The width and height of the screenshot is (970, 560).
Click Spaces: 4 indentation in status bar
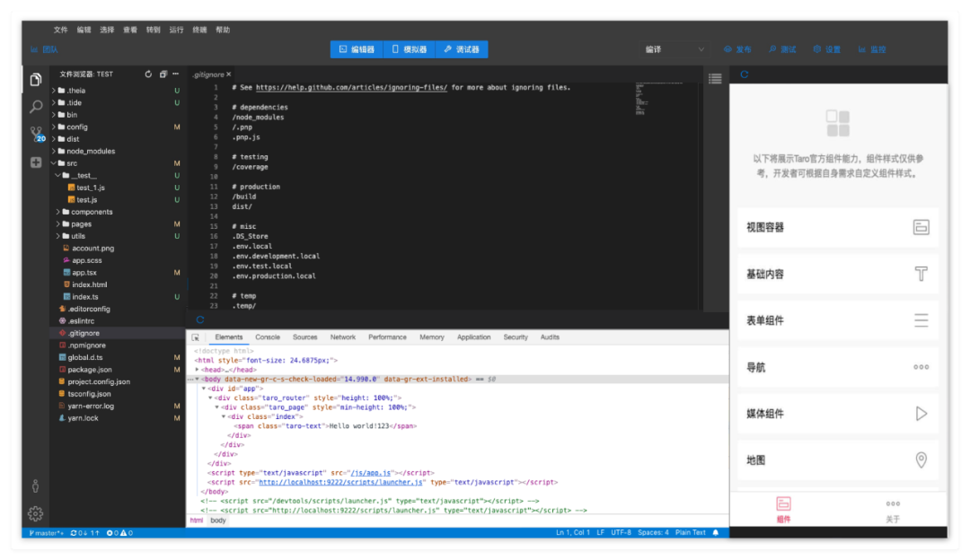click(x=653, y=533)
